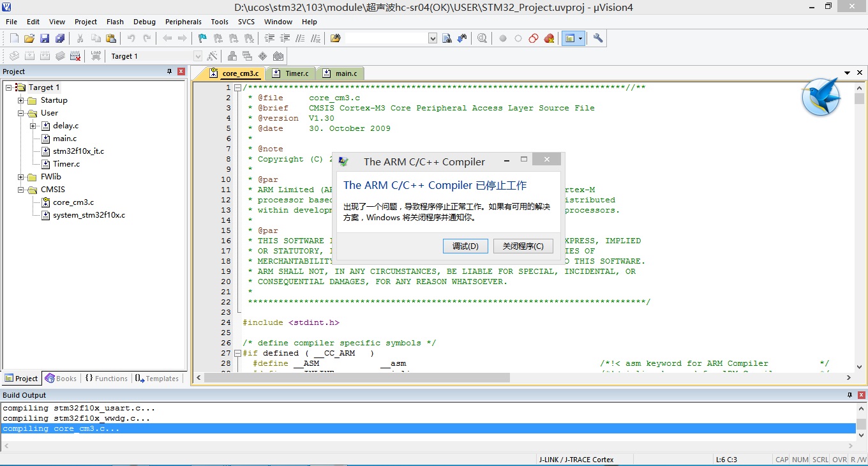
Task: Insert or remove a bookmark
Action: [x=202, y=38]
